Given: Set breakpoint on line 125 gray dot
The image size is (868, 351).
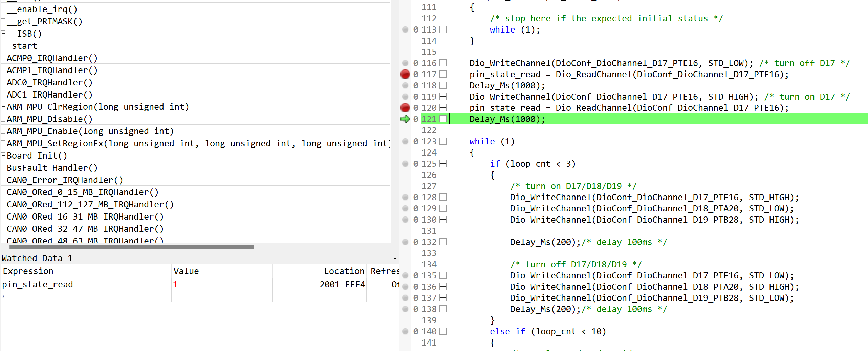Looking at the screenshot, I should coord(405,164).
